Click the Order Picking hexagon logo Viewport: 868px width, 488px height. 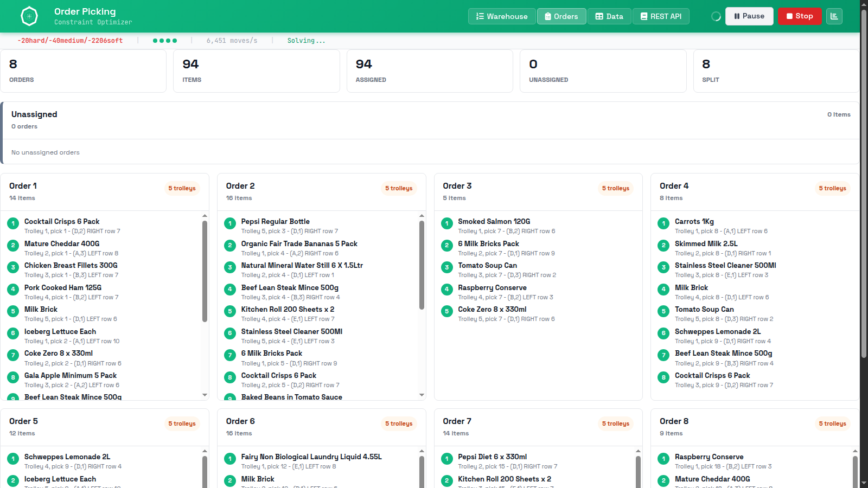(29, 16)
